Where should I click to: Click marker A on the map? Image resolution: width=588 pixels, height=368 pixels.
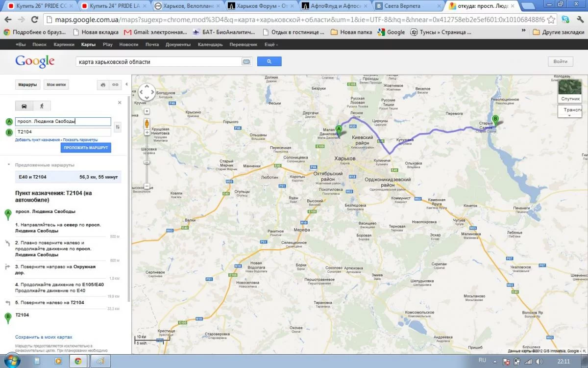click(x=338, y=131)
